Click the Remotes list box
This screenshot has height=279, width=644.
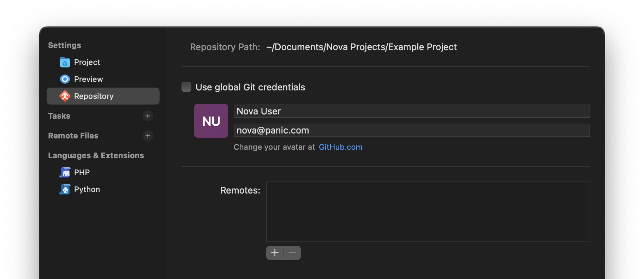pos(428,211)
